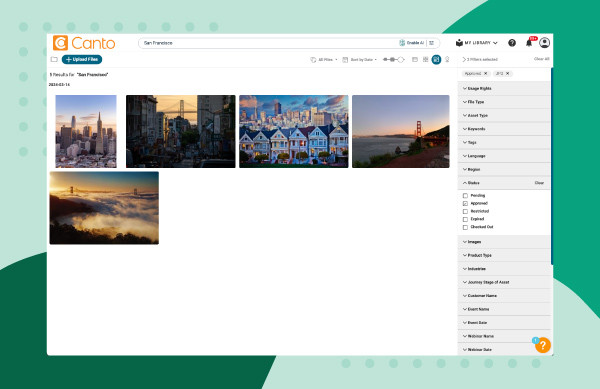
Task: Click the filter panel scrollbar
Action: (x=552, y=166)
